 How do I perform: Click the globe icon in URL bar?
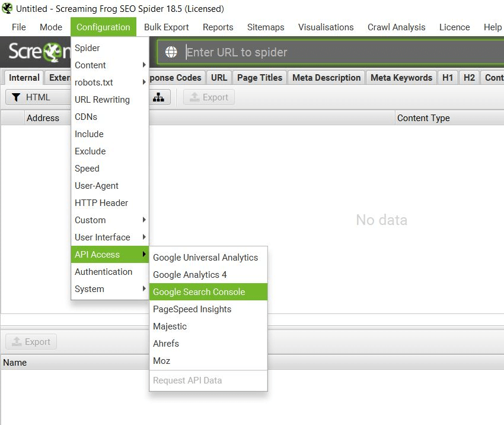tap(171, 52)
